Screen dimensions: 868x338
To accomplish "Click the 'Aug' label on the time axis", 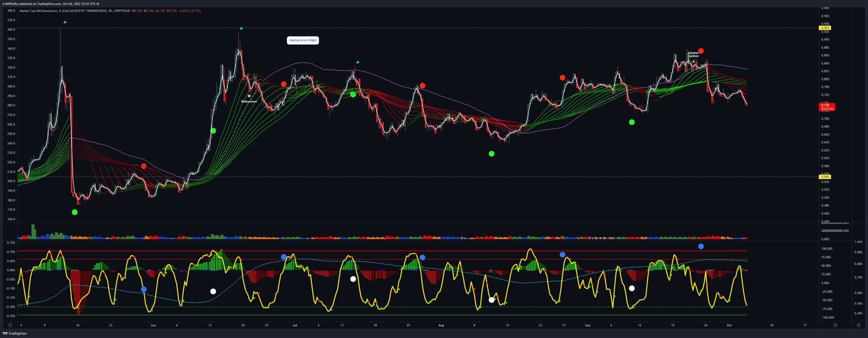I will pos(441,325).
